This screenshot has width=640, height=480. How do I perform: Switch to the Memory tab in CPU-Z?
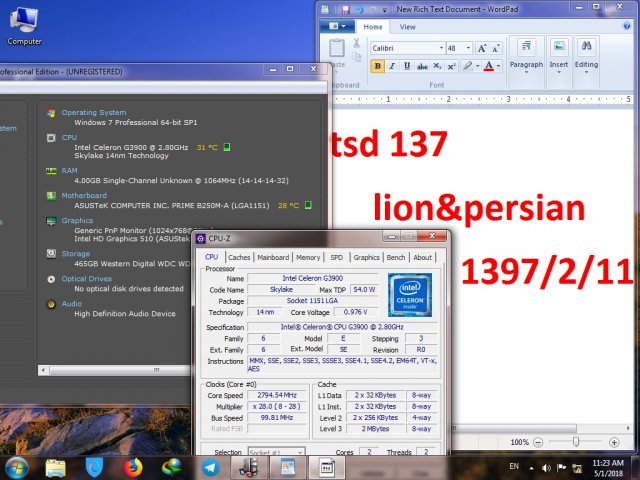pos(308,257)
